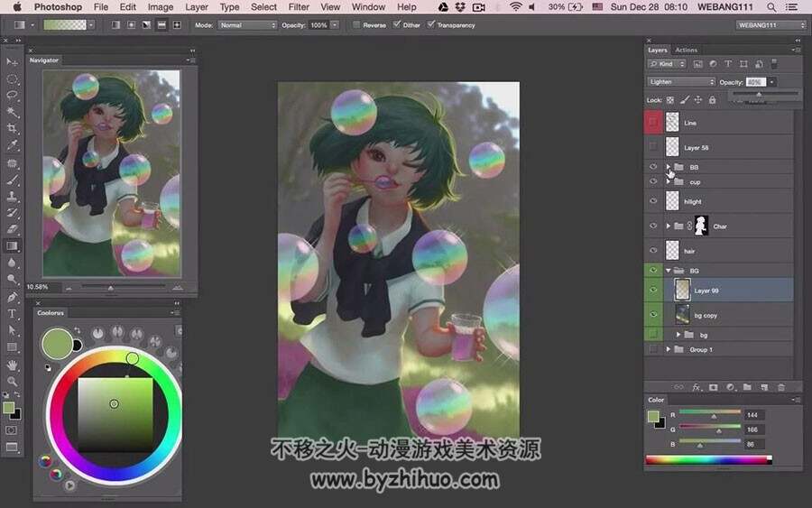
Task: Select the Lasso tool
Action: click(x=12, y=95)
